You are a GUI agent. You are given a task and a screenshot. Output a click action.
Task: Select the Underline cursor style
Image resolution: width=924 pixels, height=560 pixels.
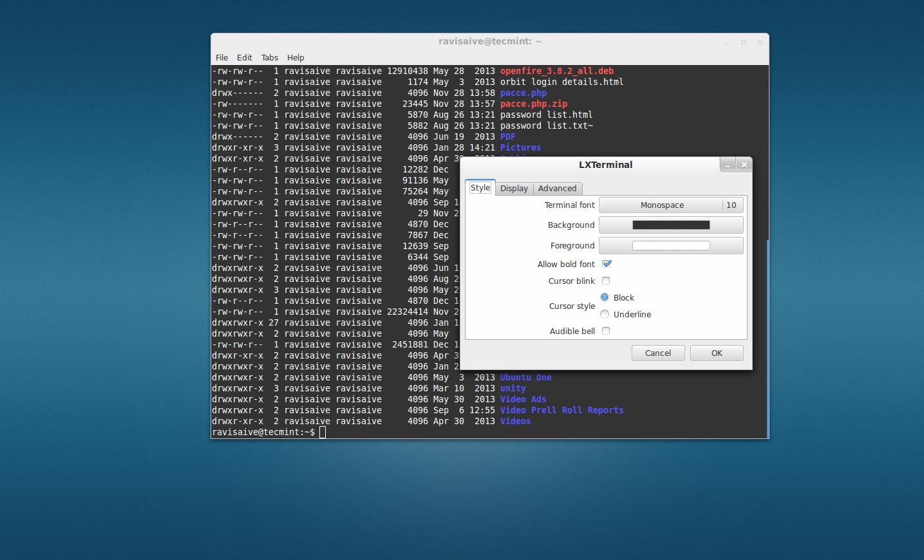(604, 314)
